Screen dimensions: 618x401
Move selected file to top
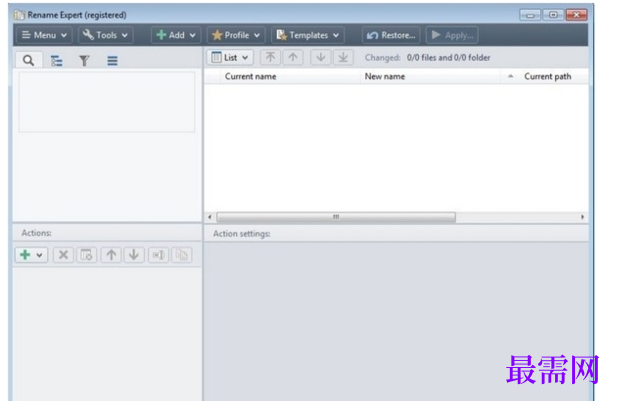pyautogui.click(x=270, y=58)
